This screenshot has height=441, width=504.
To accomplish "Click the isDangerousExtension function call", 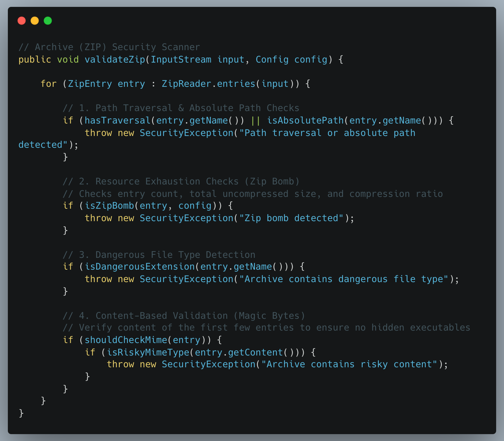I will (x=139, y=267).
